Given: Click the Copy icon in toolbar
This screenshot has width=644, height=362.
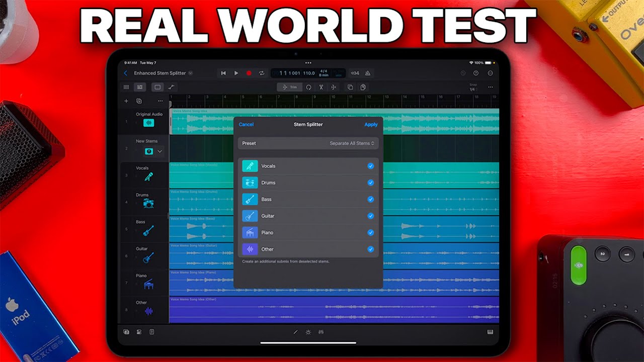Looking at the screenshot, I should (350, 87).
